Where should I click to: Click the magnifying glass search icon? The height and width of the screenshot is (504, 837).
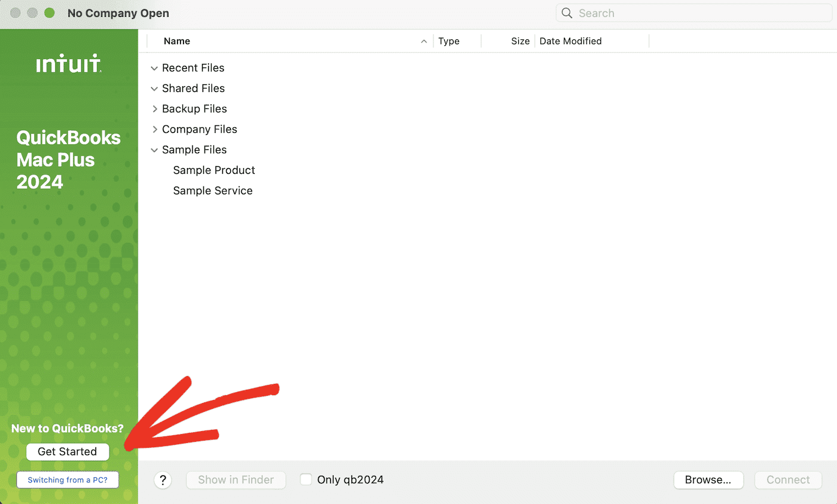[567, 13]
